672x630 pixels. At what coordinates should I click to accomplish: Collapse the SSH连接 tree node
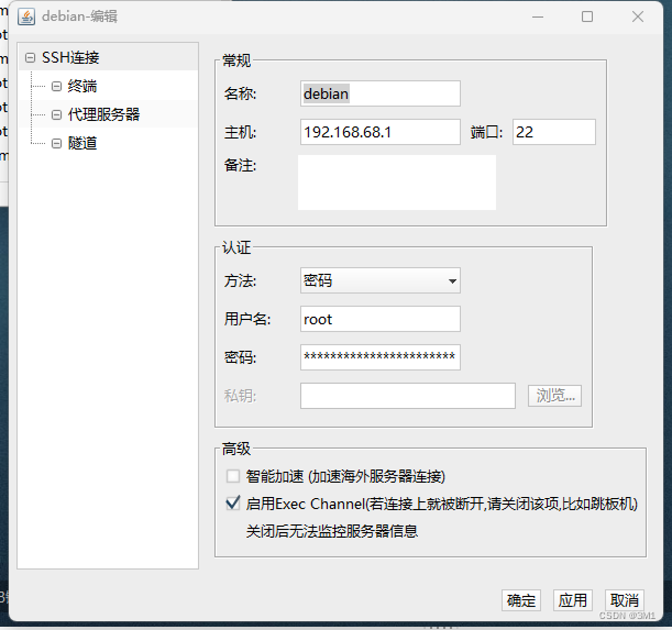[30, 58]
